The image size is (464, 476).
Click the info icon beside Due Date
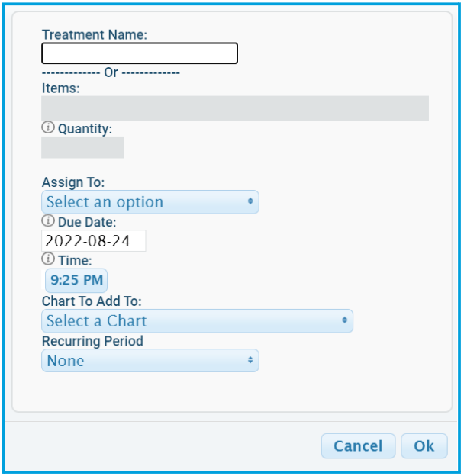(x=48, y=220)
